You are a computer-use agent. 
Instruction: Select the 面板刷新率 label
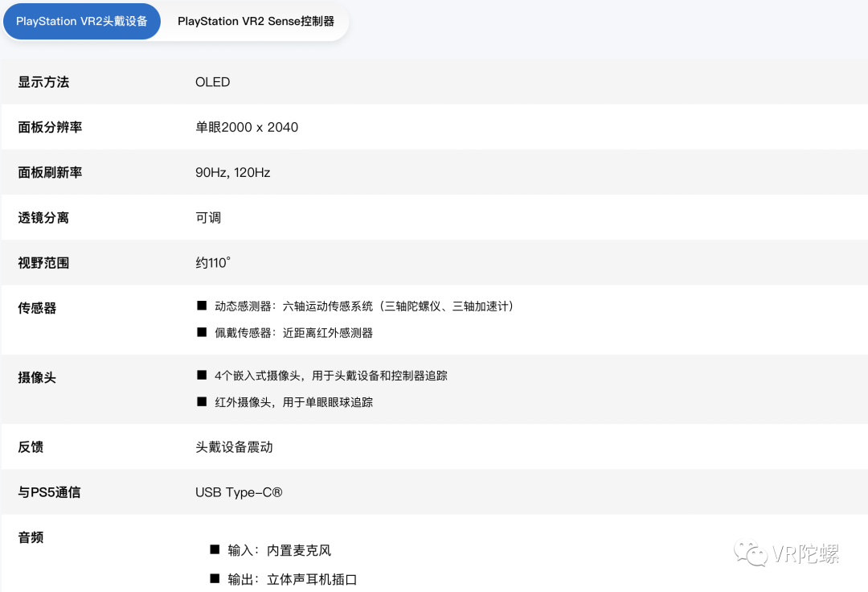click(50, 173)
